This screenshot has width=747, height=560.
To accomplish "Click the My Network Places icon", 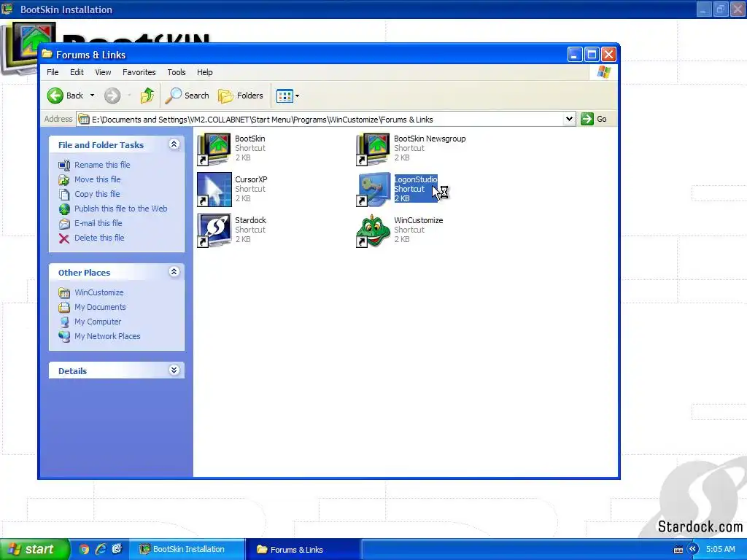I will tap(64, 336).
